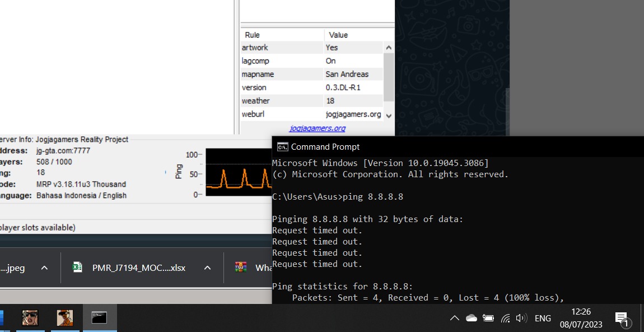Click language Bahasa Indonesia / English
The width and height of the screenshot is (644, 332).
[81, 195]
